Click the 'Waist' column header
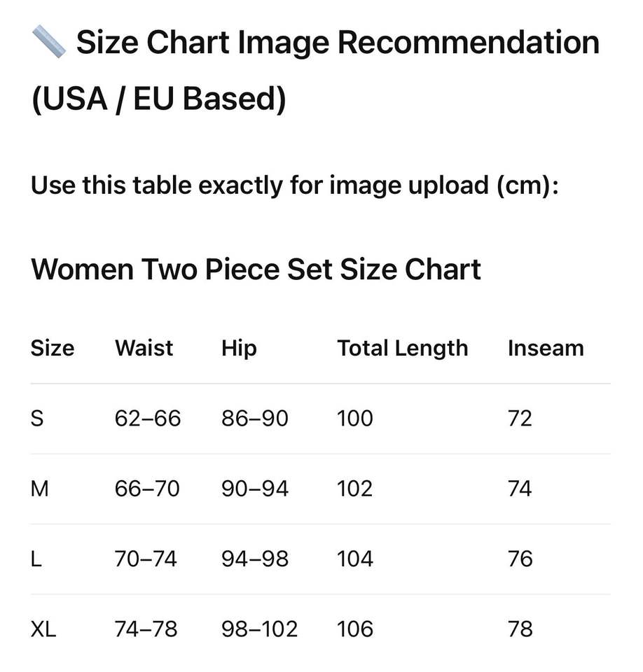The height and width of the screenshot is (672, 643). click(x=144, y=348)
